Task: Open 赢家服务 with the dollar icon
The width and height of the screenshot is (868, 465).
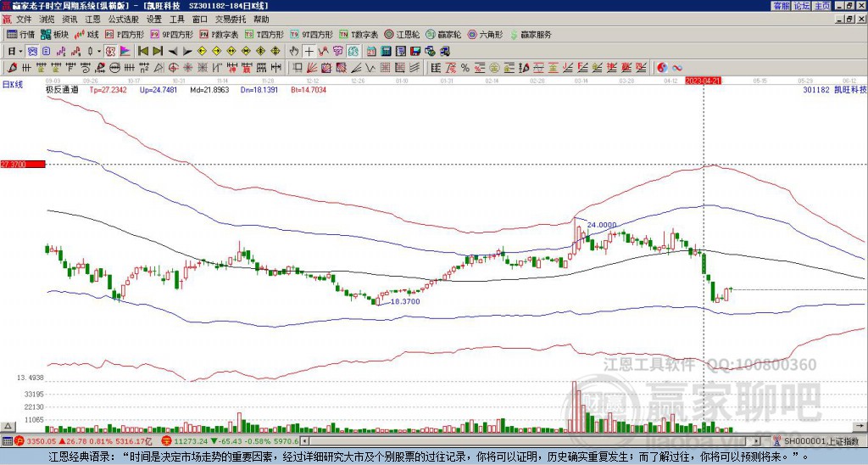Action: click(x=531, y=34)
